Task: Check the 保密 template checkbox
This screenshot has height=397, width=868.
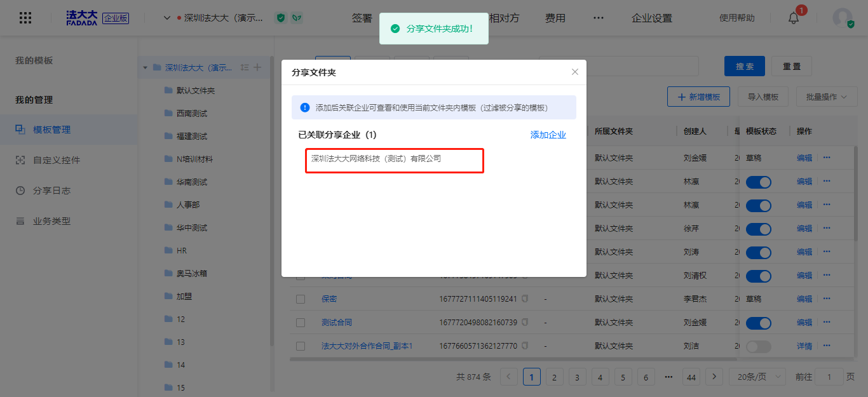Action: pyautogui.click(x=301, y=299)
